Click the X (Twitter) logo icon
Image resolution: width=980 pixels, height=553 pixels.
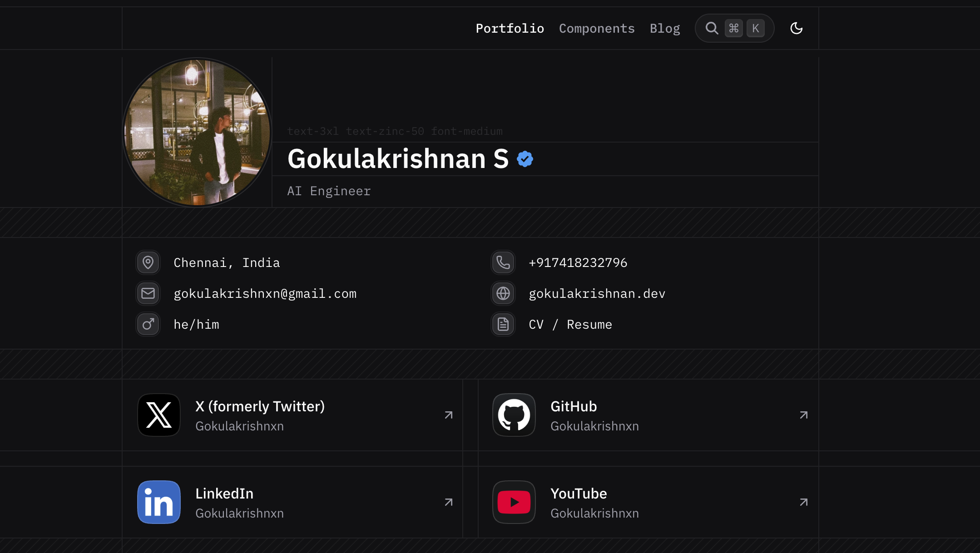159,415
